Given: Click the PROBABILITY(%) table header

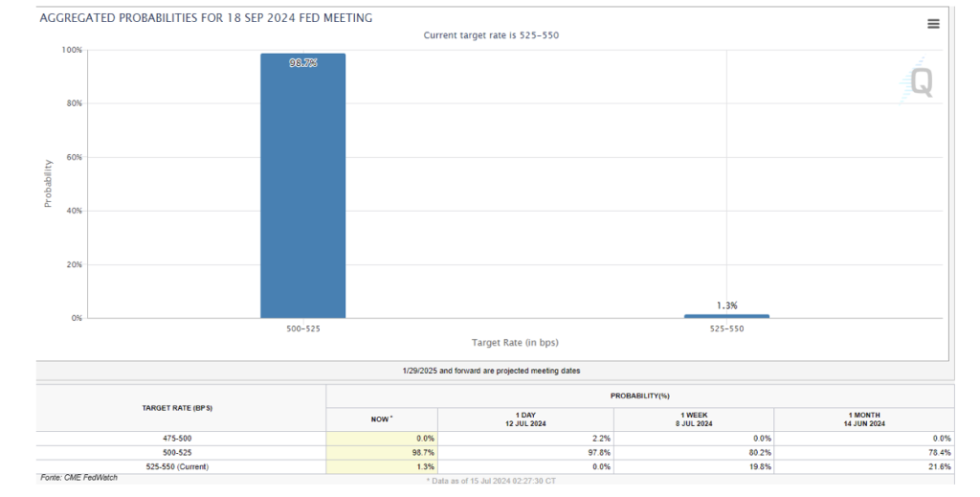Looking at the screenshot, I should [640, 395].
